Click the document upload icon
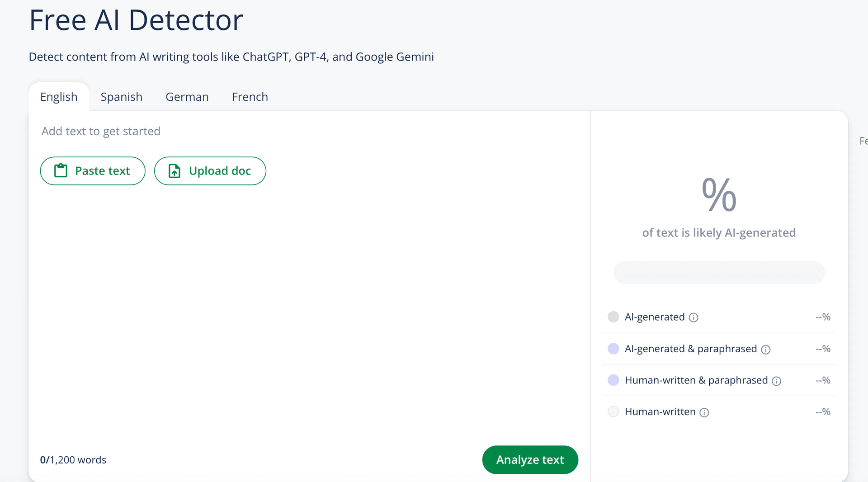Screen dimensions: 868x482 [174, 171]
